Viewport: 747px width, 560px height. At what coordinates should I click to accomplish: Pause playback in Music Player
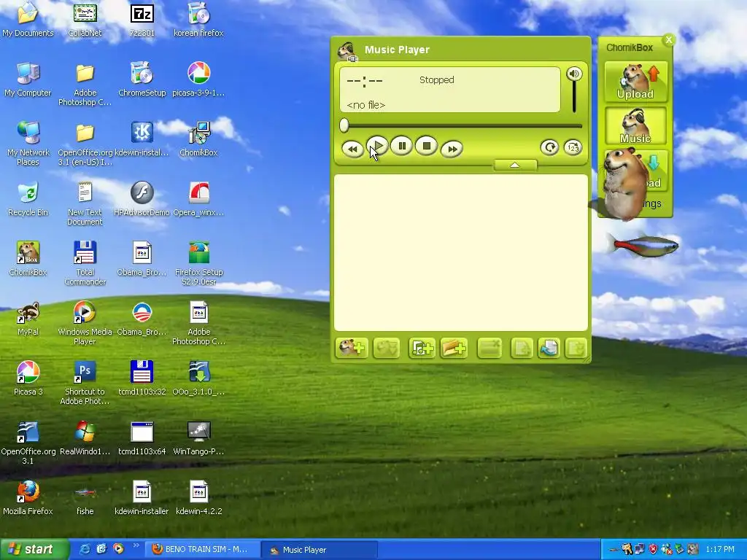(402, 146)
